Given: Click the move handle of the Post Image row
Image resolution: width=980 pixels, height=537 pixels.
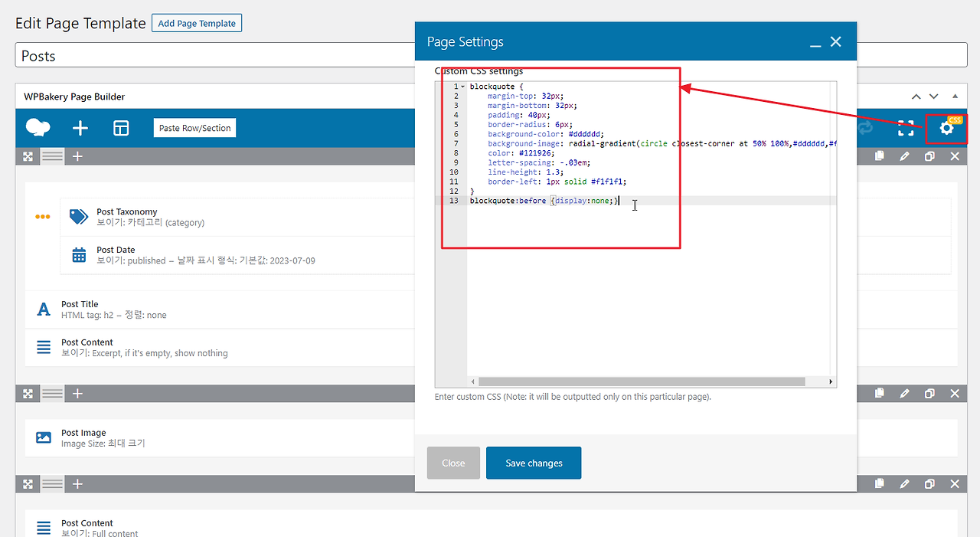Looking at the screenshot, I should [28, 394].
